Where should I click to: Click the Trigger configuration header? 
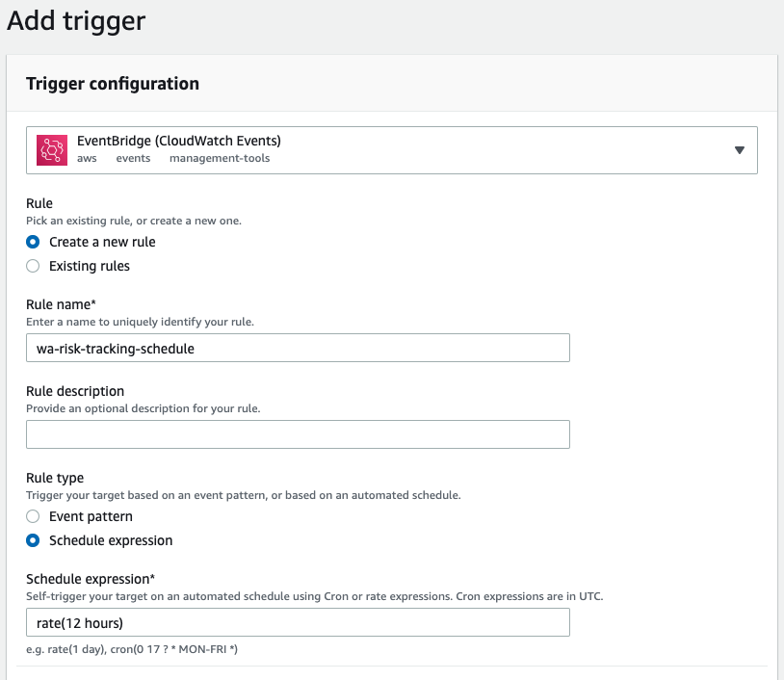coord(111,84)
